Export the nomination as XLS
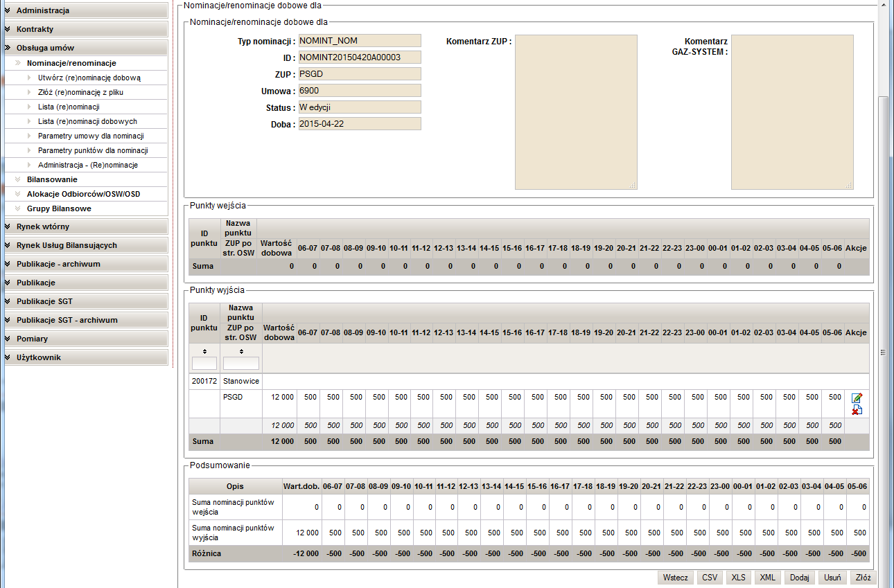Screen dimensions: 894x588 click(x=739, y=578)
